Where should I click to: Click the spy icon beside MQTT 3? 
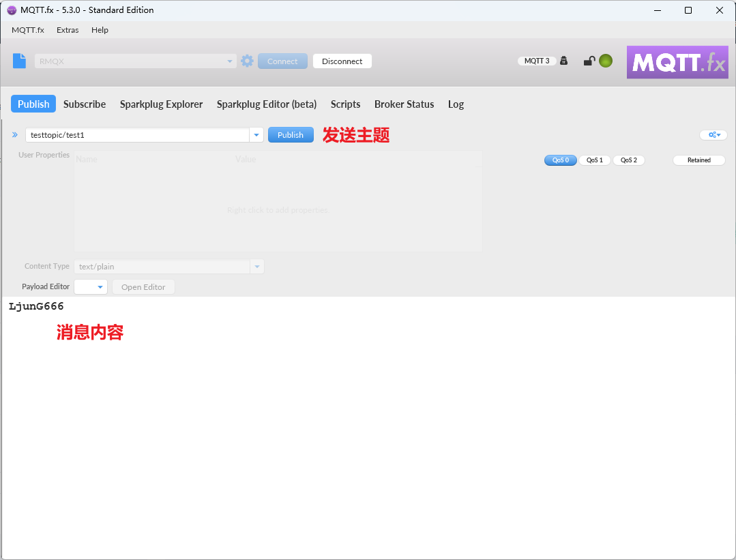pyautogui.click(x=563, y=61)
